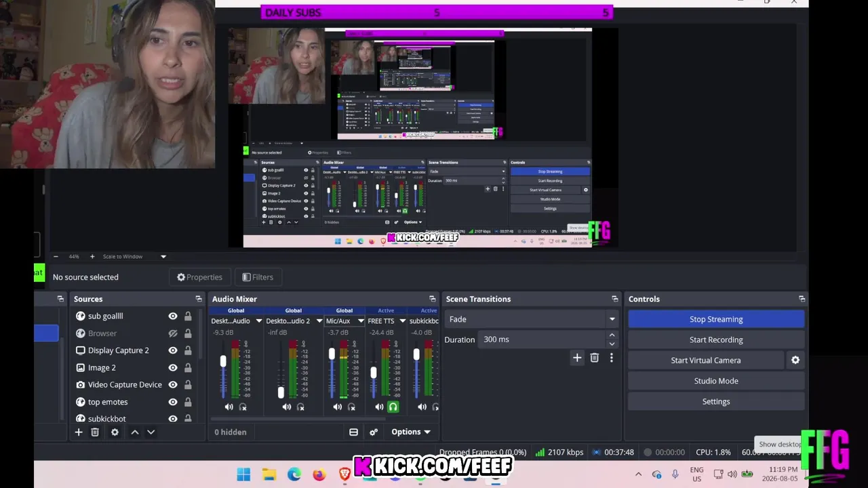
Task: Zoom out the preview with minus icon
Action: point(56,257)
